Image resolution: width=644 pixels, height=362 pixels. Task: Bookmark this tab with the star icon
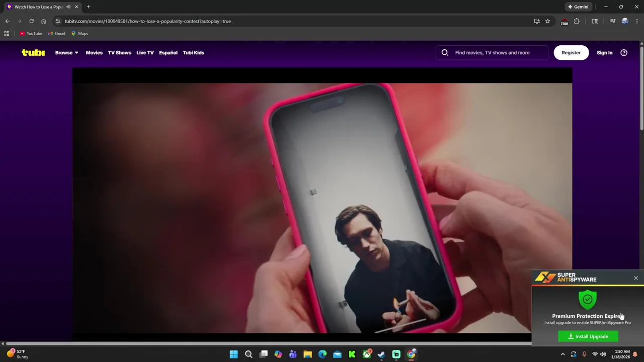tap(547, 21)
